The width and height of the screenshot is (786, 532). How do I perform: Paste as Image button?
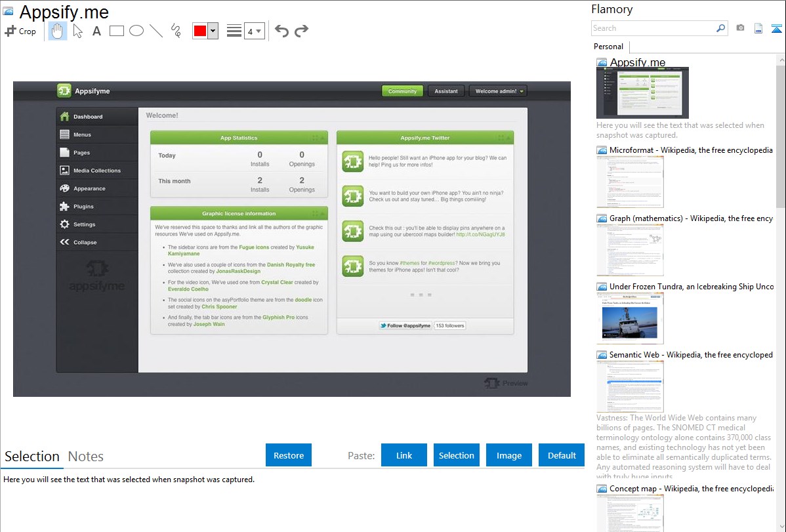click(x=508, y=455)
